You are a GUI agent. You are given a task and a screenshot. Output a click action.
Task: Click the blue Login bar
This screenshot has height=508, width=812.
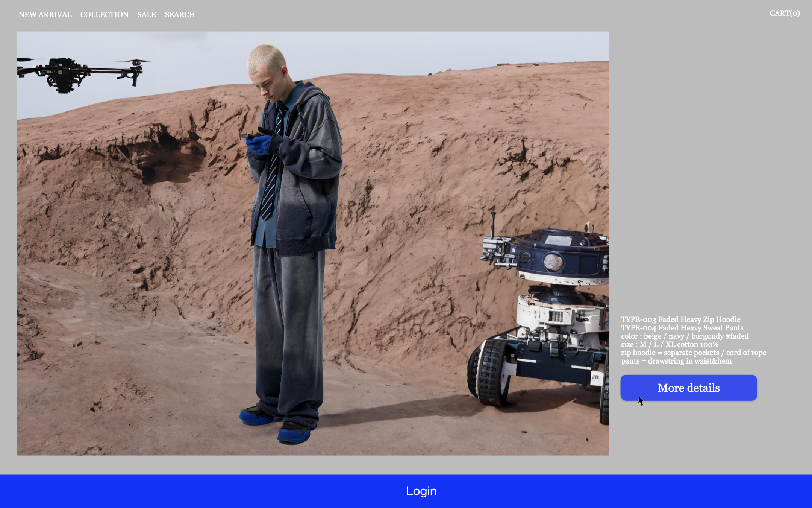point(406,491)
